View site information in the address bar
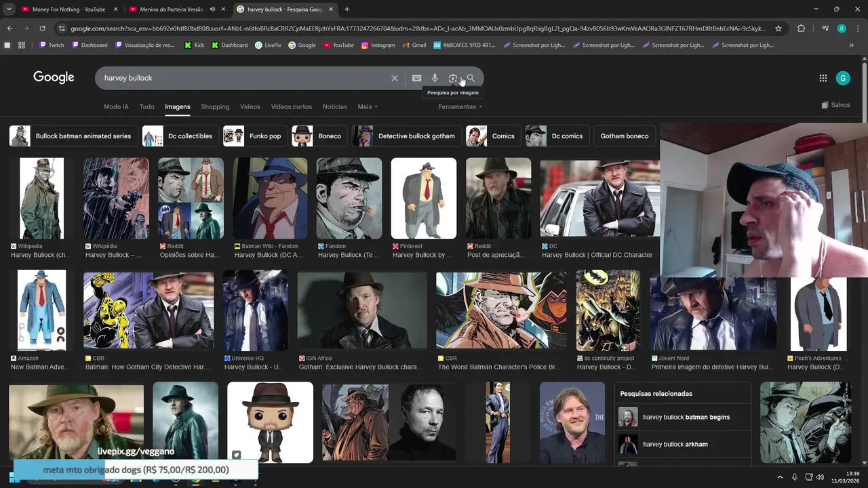This screenshot has width=868, height=488. pos(62,28)
